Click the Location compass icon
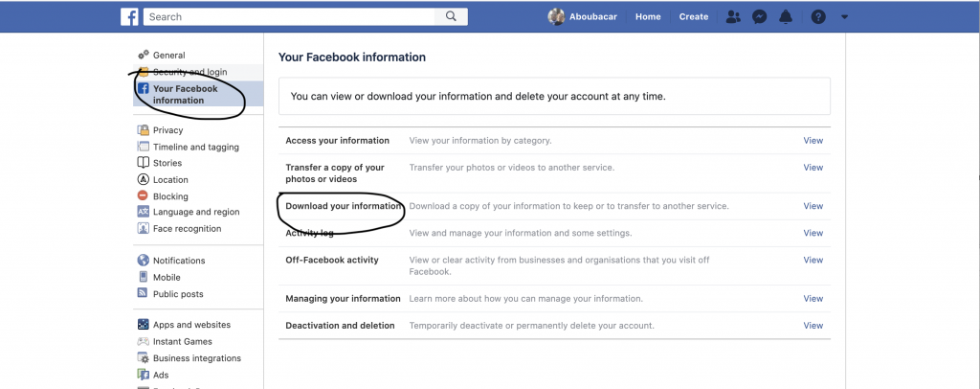This screenshot has height=389, width=980. point(144,179)
